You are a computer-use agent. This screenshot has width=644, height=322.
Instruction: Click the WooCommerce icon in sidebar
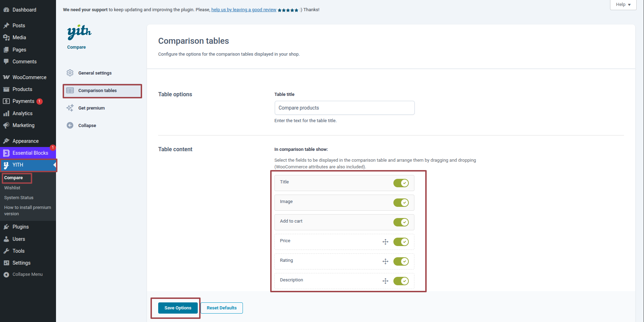pyautogui.click(x=6, y=77)
